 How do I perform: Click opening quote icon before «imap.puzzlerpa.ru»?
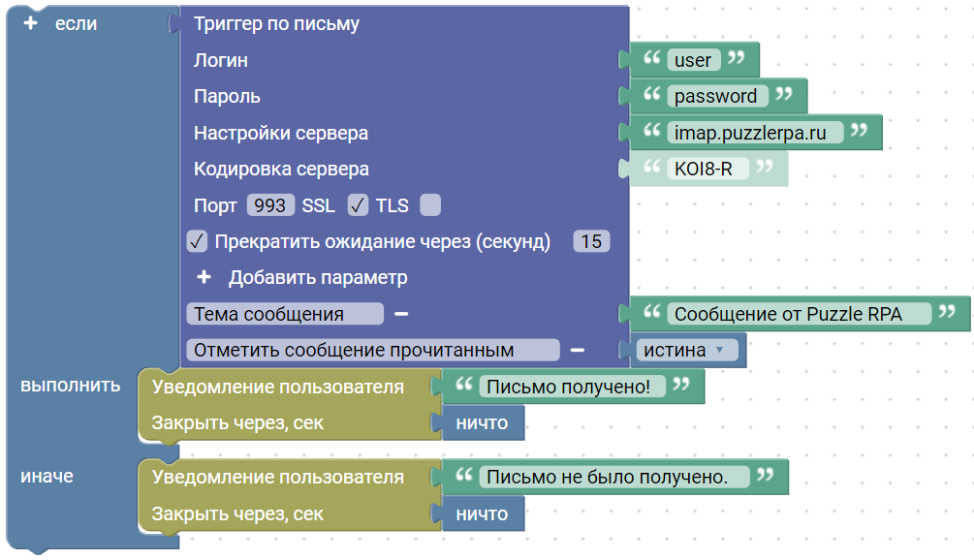652,132
